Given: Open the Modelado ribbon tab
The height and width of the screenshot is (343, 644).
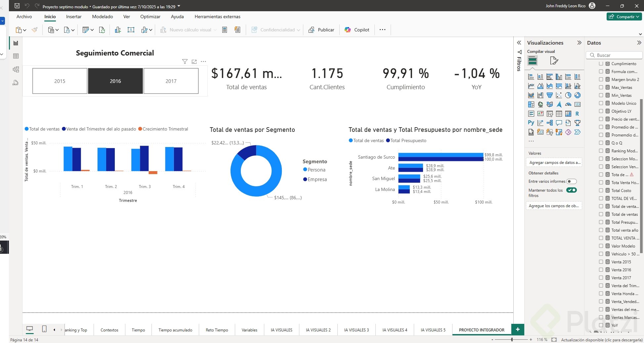Looking at the screenshot, I should coord(103,17).
